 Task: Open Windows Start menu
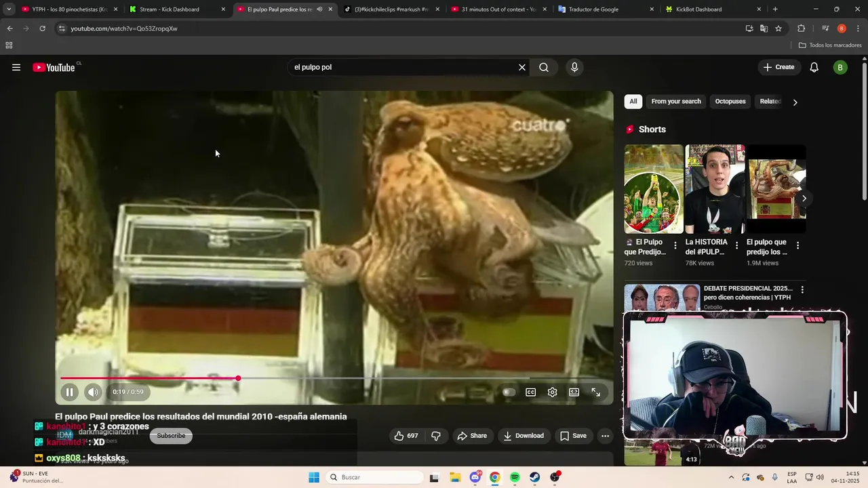(314, 477)
